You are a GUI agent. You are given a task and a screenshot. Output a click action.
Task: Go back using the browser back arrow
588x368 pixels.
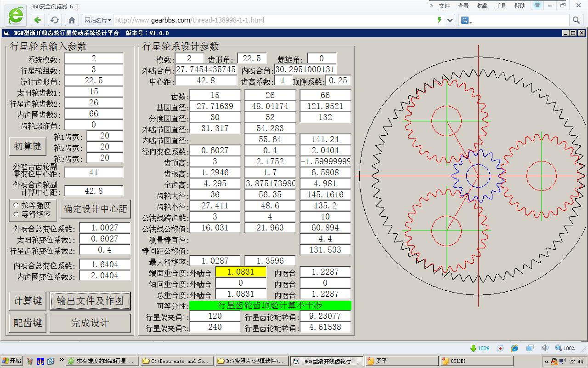click(x=38, y=20)
